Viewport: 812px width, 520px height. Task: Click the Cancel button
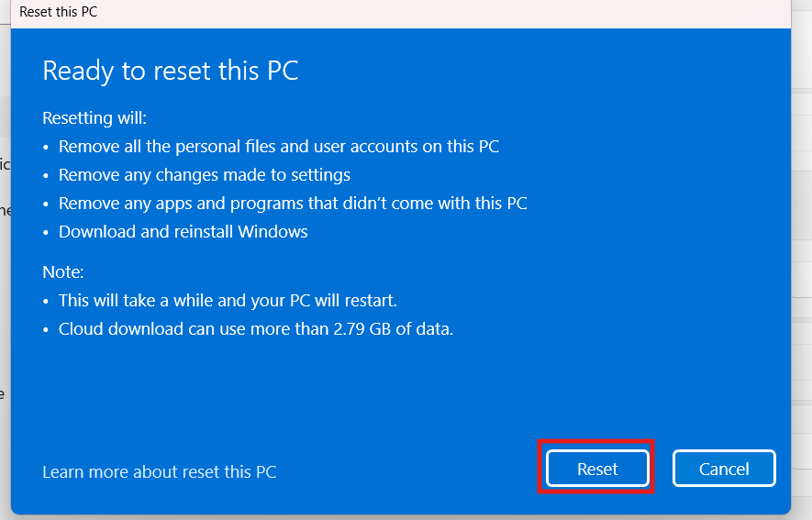point(723,469)
